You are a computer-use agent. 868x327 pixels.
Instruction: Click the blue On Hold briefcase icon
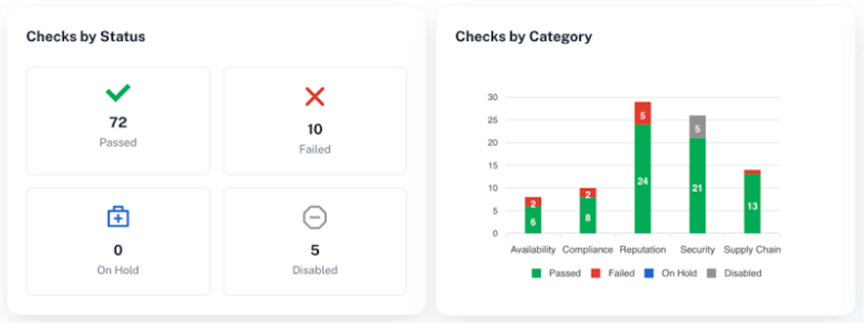click(118, 217)
